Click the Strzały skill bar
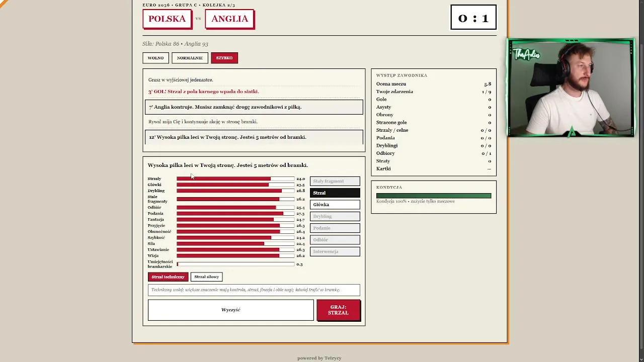This screenshot has height=362, width=644. click(235, 179)
